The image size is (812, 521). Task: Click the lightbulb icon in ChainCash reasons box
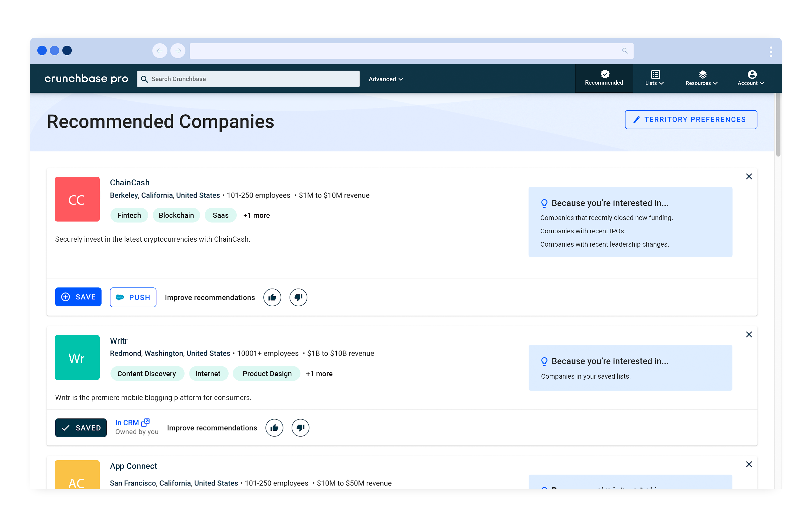coord(544,203)
